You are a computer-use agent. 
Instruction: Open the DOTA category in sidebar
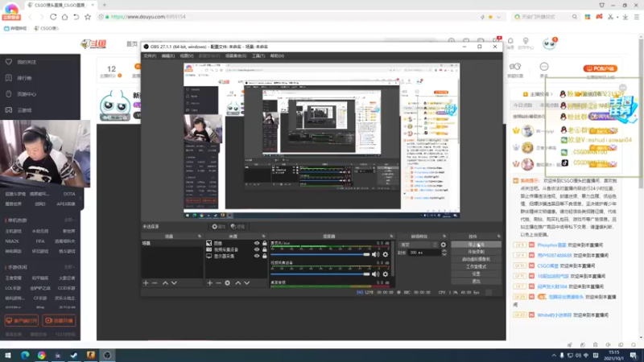69,194
